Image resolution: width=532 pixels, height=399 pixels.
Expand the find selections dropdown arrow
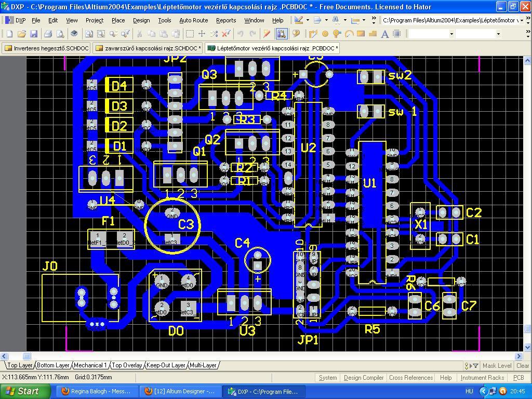coord(345,20)
